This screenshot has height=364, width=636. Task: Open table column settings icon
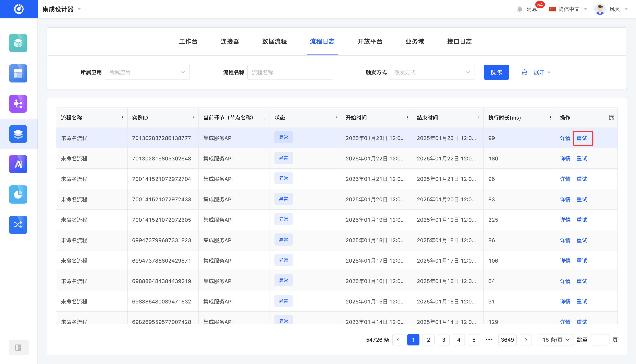click(612, 117)
